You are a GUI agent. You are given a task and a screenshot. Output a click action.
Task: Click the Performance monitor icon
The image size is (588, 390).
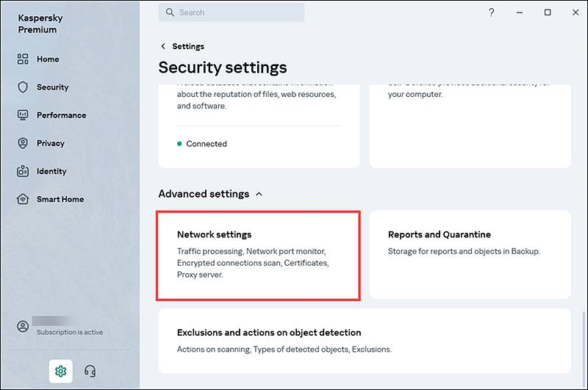(23, 115)
